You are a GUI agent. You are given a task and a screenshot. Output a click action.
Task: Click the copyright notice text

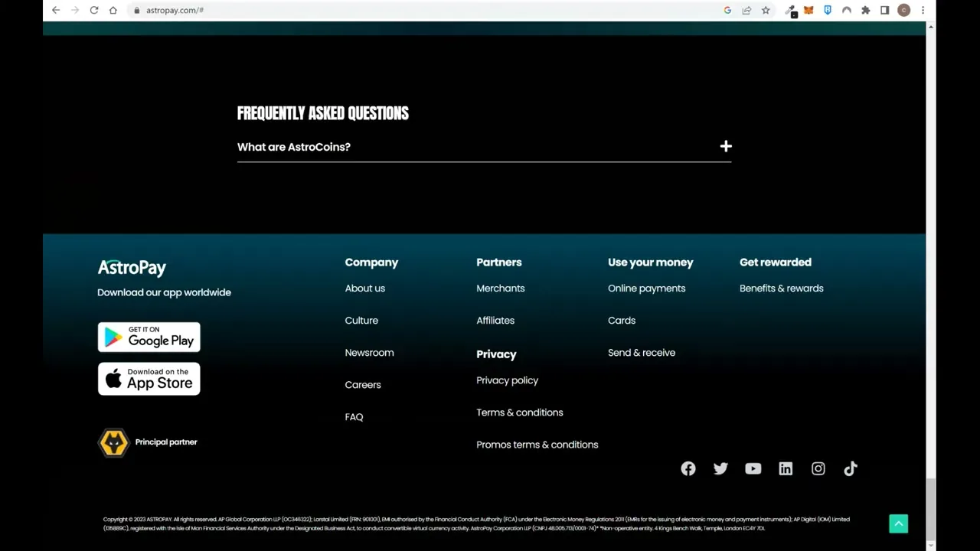476,523
